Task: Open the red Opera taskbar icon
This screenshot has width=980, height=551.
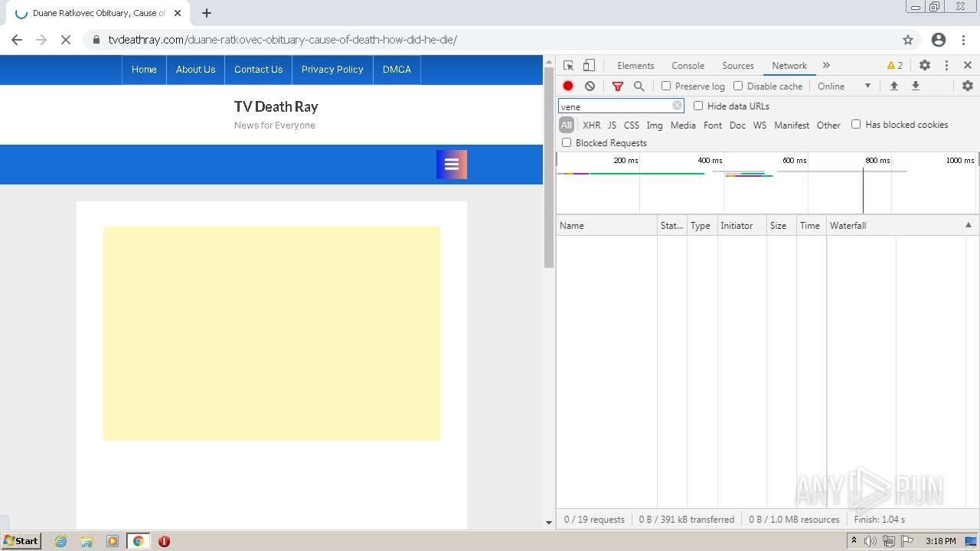Action: click(164, 541)
